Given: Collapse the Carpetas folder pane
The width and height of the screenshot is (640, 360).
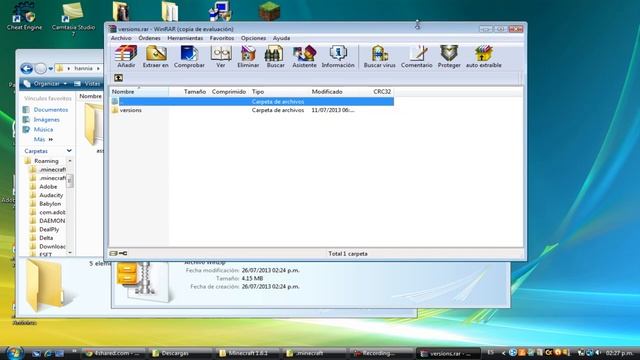Looking at the screenshot, I should click(x=69, y=151).
